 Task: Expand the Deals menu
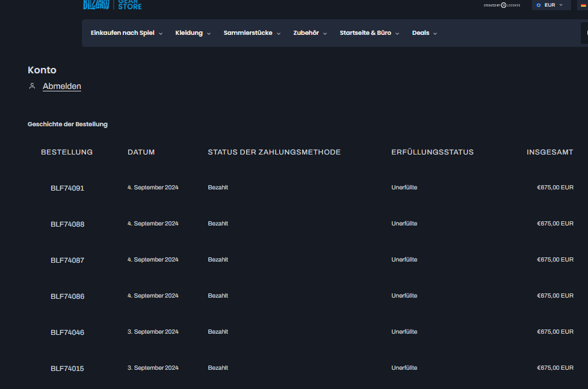pos(424,33)
